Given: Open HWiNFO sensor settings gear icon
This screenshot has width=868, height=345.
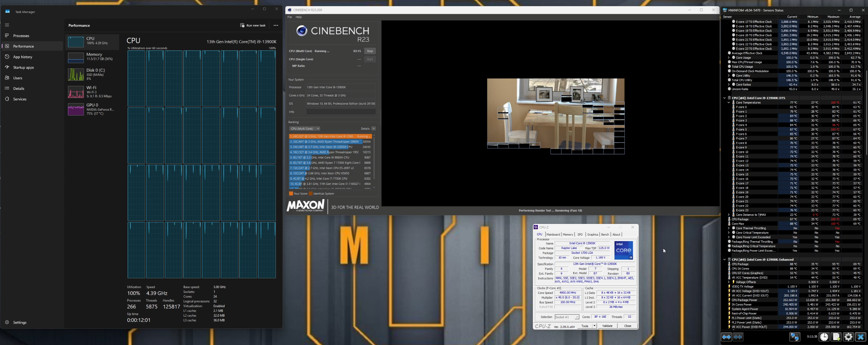Looking at the screenshot, I should click(848, 337).
